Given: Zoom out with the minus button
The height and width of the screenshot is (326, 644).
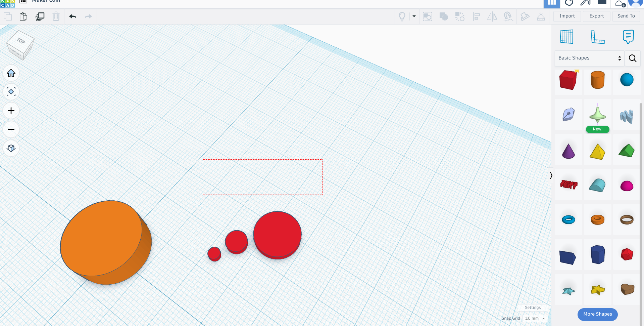Looking at the screenshot, I should pos(11,129).
